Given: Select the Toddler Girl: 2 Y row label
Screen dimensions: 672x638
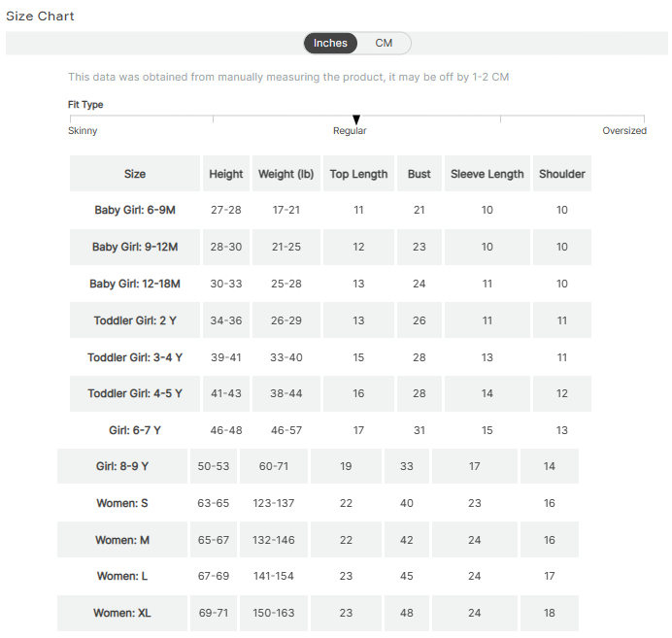Looking at the screenshot, I should click(135, 320).
